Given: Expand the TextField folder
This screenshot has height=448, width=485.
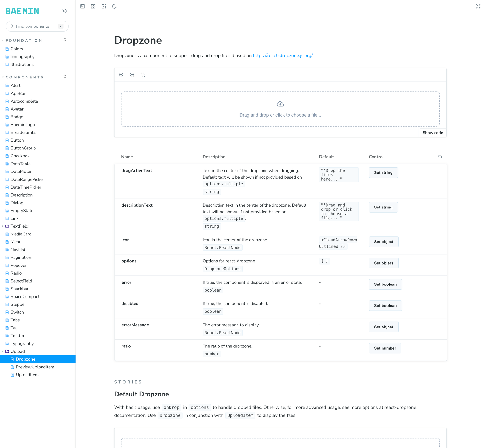Looking at the screenshot, I should (19, 226).
